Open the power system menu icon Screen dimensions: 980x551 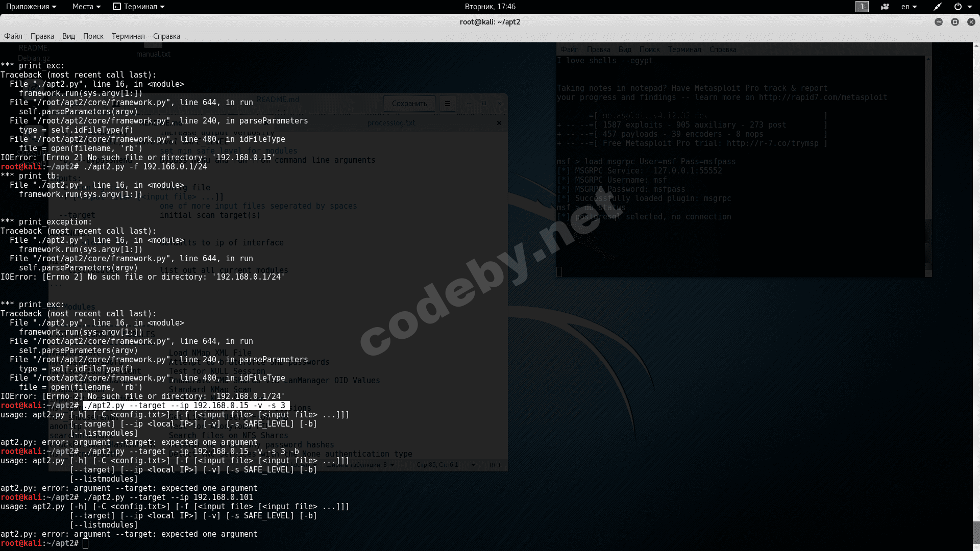[x=958, y=7]
